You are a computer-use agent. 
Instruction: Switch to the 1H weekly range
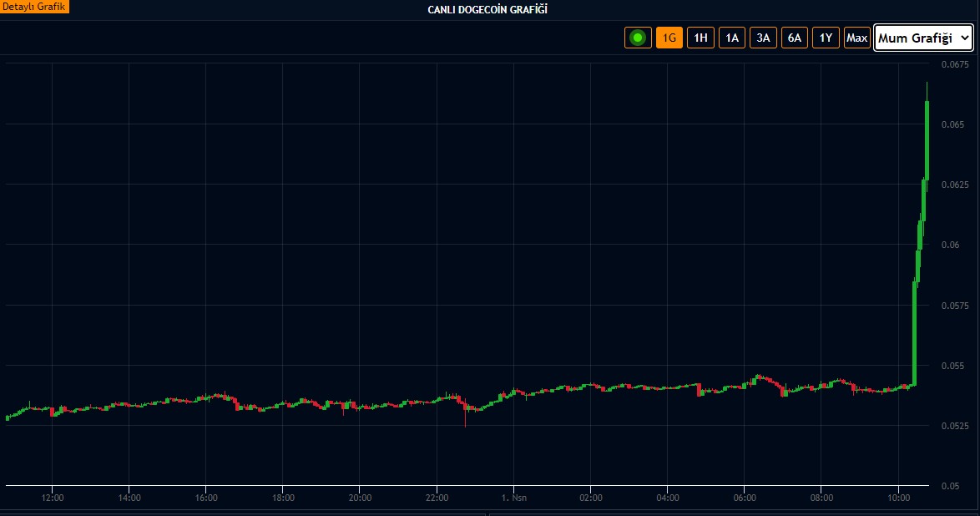coord(700,38)
